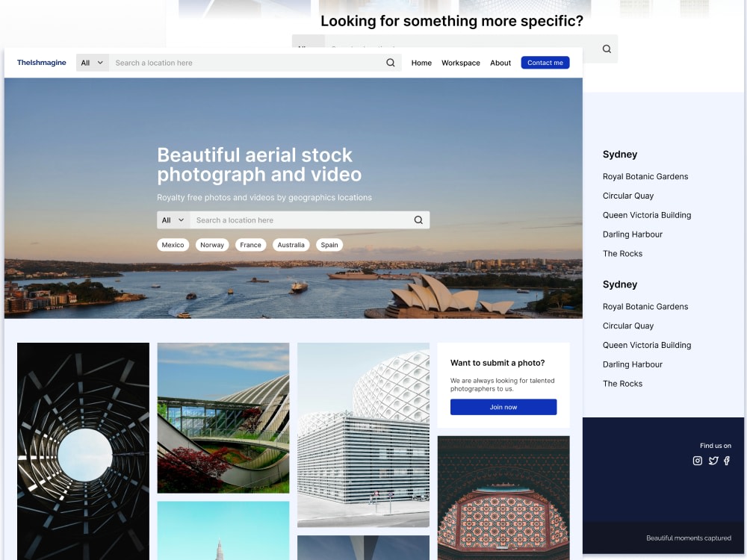Select the Australia location tag
The height and width of the screenshot is (560, 747).
click(x=291, y=245)
